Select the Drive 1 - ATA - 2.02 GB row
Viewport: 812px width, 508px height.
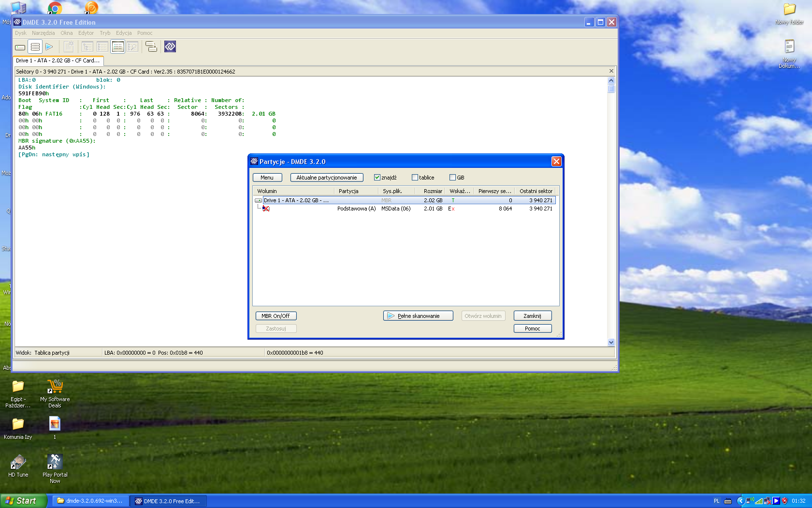(405, 200)
